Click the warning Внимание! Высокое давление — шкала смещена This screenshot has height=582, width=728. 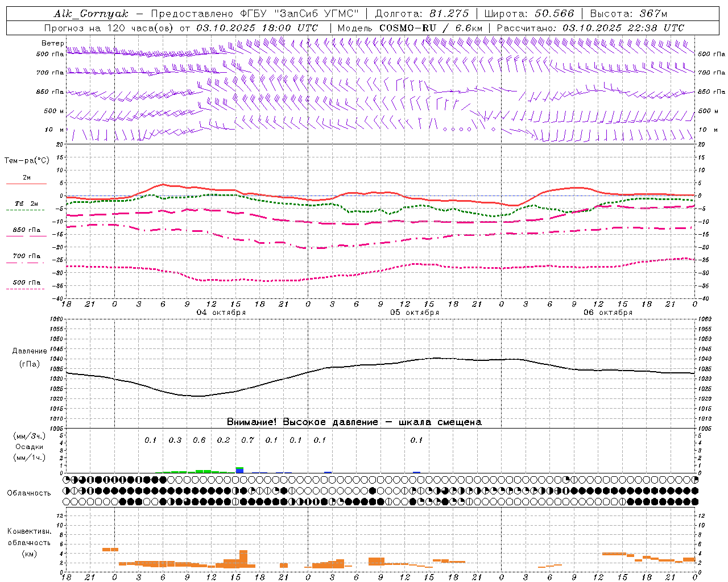point(354,422)
